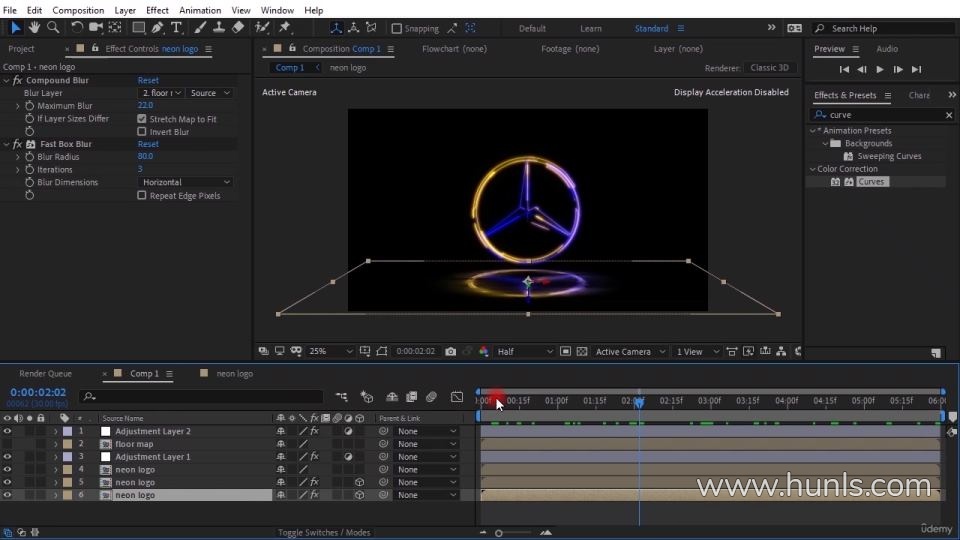Pick the Eraser tool
The image size is (960, 540).
coord(238,27)
